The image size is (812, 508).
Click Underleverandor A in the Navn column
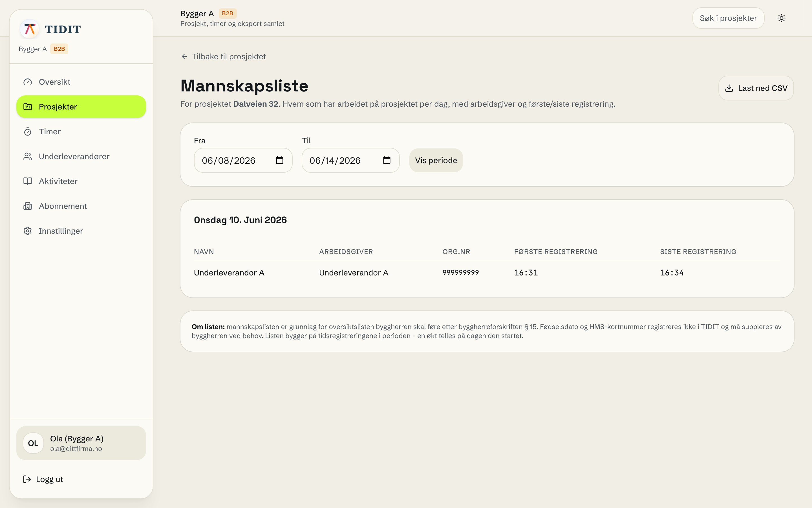tap(229, 273)
